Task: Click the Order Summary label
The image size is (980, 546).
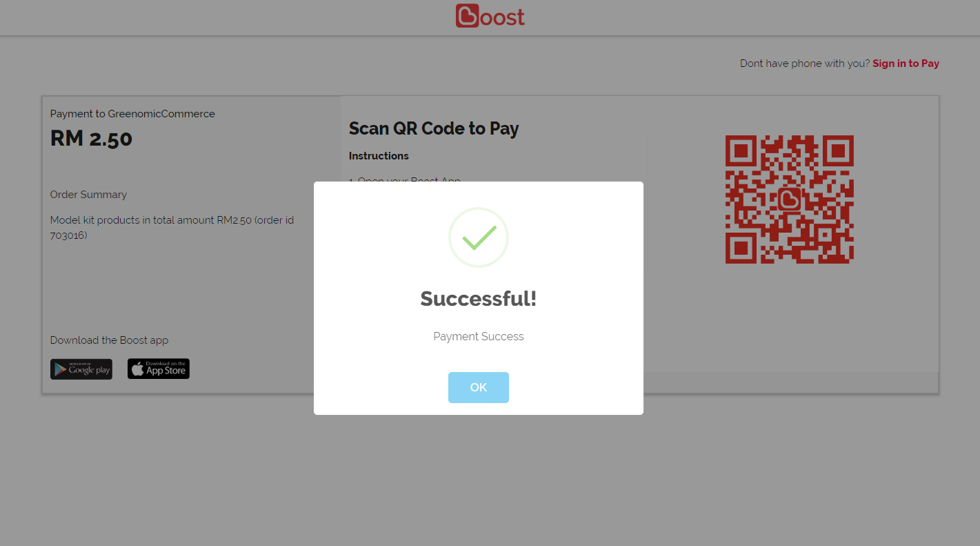Action: [x=88, y=195]
